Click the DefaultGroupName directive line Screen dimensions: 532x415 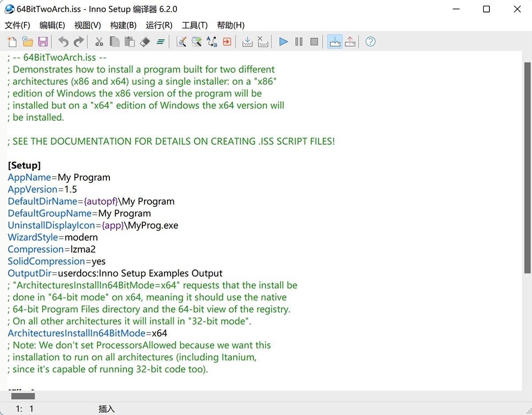79,213
